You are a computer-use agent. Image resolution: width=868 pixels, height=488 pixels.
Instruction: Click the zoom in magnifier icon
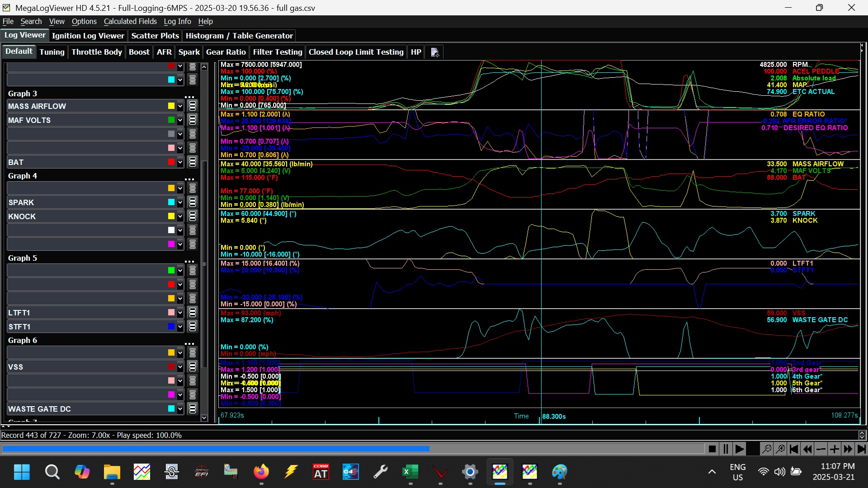[x=780, y=449]
